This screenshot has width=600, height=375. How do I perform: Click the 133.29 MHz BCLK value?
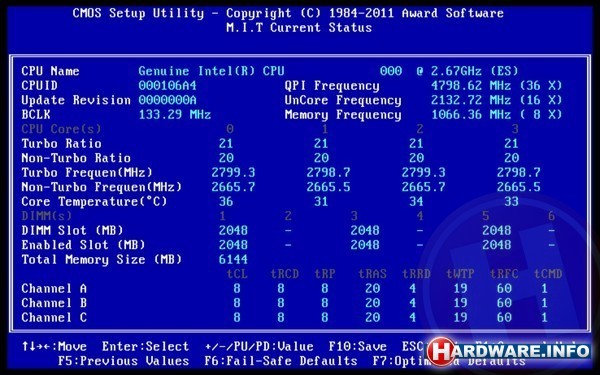click(174, 115)
